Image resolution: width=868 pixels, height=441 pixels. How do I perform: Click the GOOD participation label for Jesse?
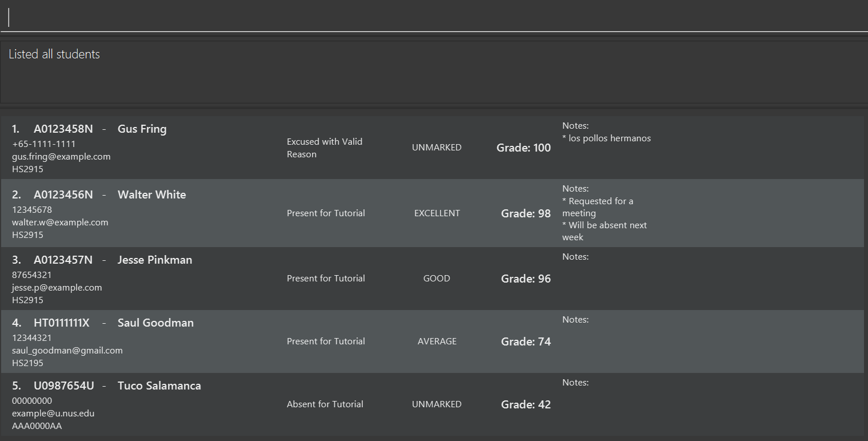[x=437, y=279]
